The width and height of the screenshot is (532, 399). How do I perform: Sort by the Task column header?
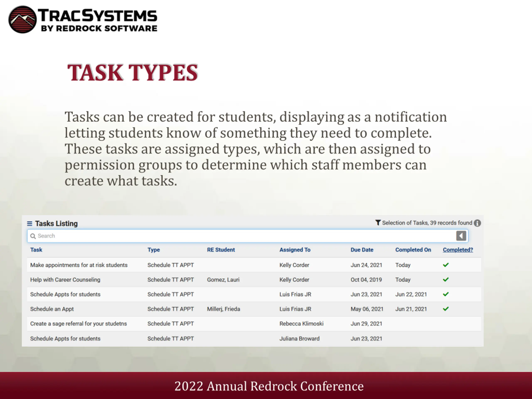(36, 250)
